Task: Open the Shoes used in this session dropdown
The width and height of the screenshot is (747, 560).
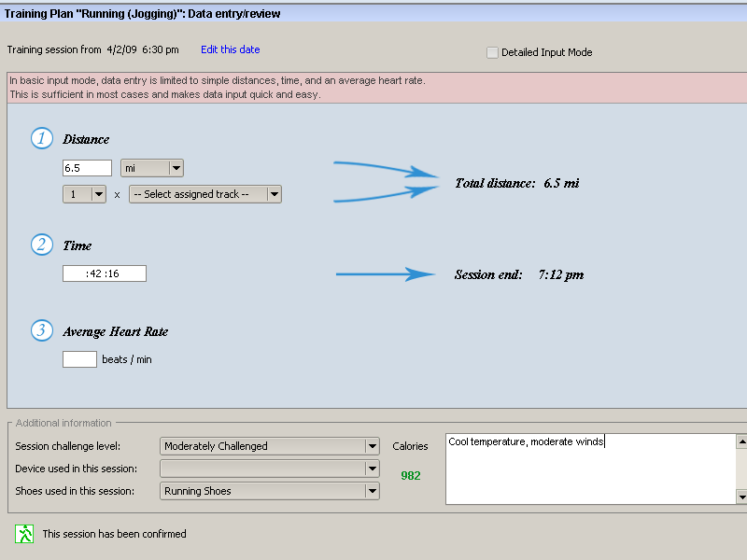Action: pos(270,491)
